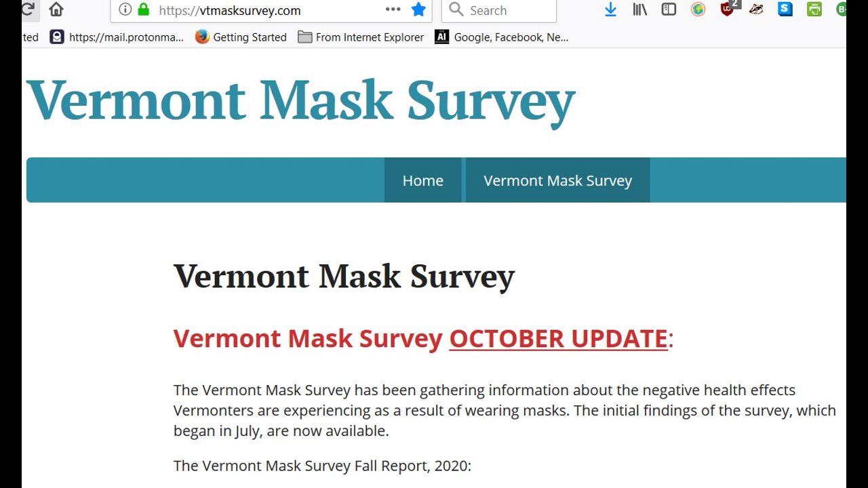The width and height of the screenshot is (868, 488).
Task: Open the Firefox Library menu
Action: point(639,9)
